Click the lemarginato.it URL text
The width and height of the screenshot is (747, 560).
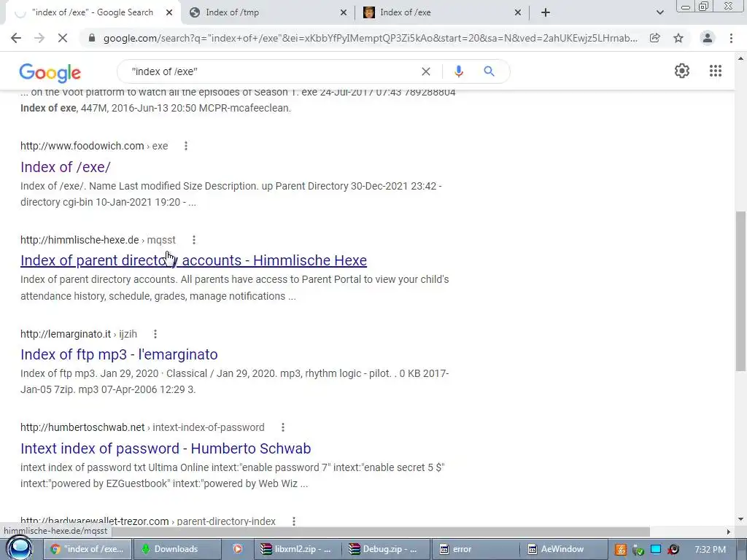tap(79, 334)
